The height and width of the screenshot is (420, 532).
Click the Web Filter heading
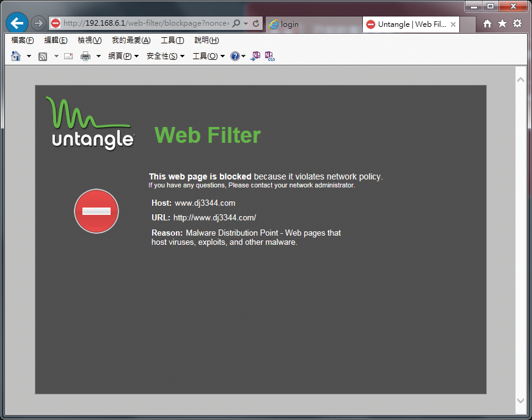(x=208, y=135)
